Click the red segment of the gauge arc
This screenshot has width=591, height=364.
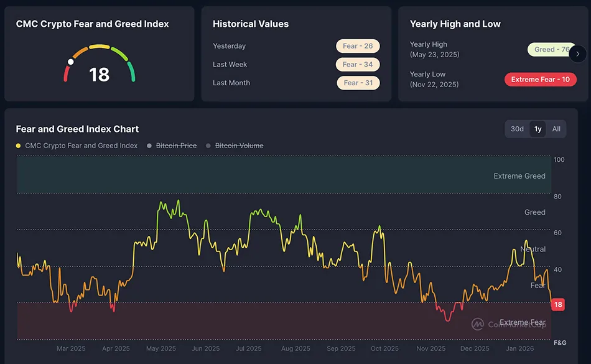66,75
